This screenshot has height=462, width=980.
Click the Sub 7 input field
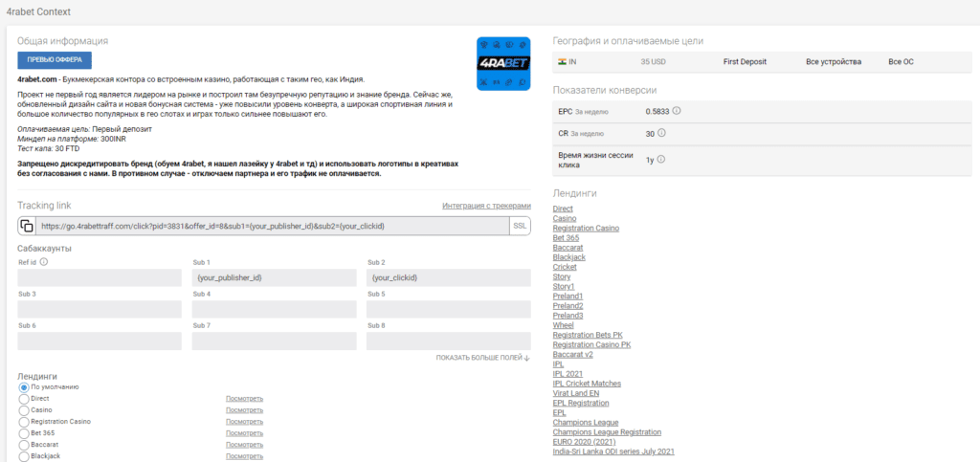pyautogui.click(x=275, y=341)
